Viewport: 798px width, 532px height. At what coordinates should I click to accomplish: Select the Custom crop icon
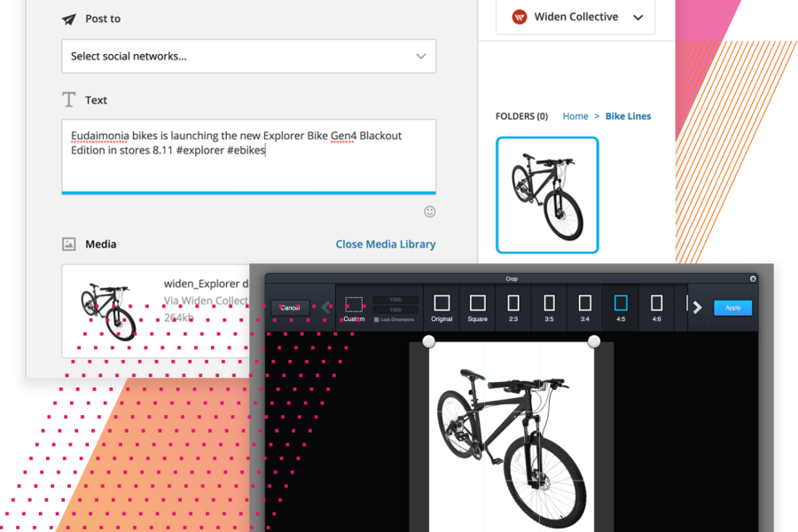coord(354,305)
